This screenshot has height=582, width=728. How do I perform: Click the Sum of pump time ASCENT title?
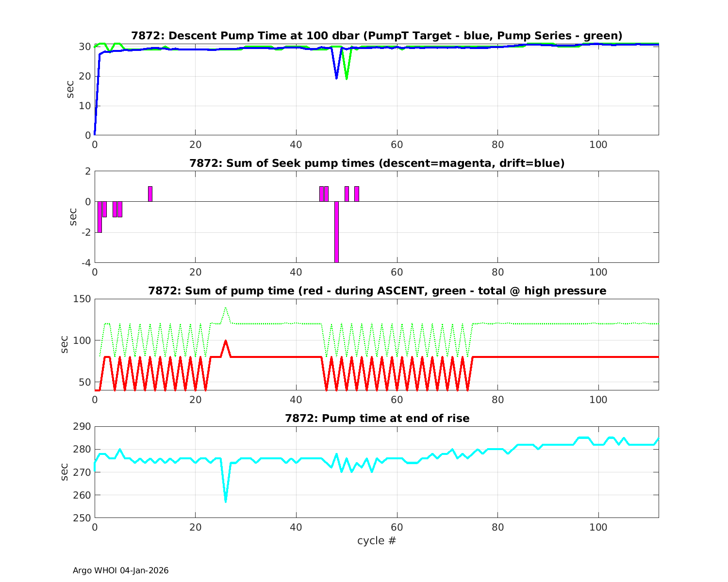[x=377, y=291]
